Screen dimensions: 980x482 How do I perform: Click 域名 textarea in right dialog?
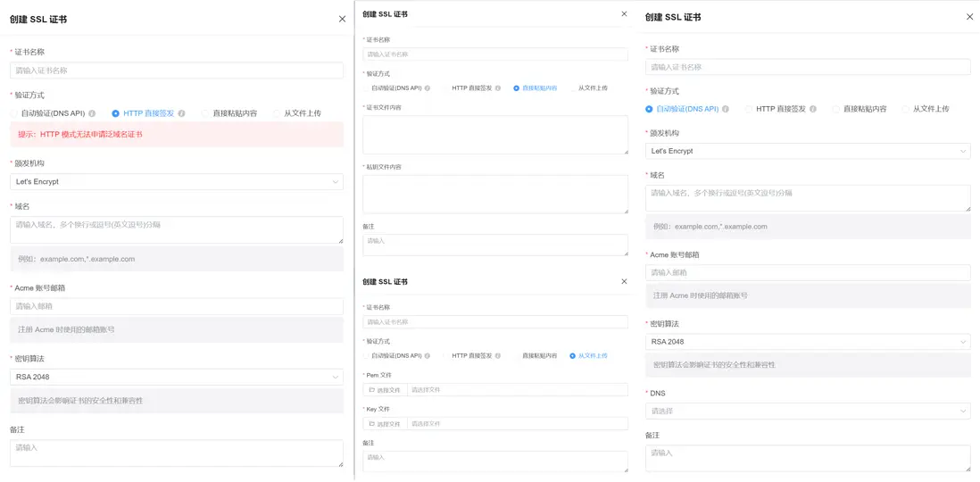point(808,198)
